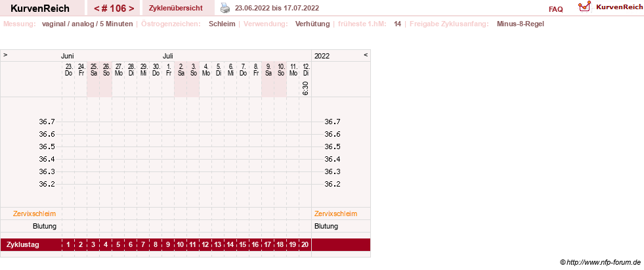Click the date column 23. Do
This screenshot has width=644, height=270.
(68, 70)
